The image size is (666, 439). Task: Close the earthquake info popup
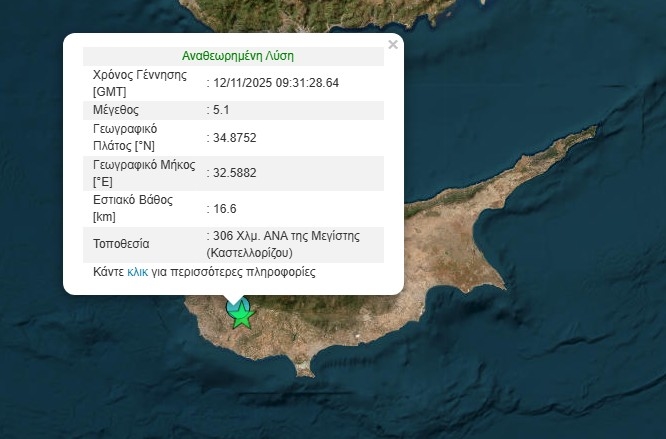(393, 44)
